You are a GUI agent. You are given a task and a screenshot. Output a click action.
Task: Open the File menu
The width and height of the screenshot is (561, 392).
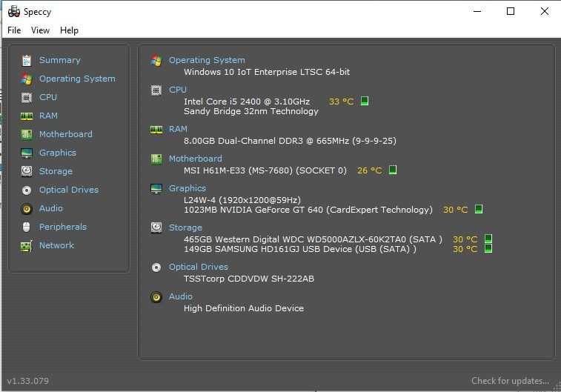pos(14,30)
